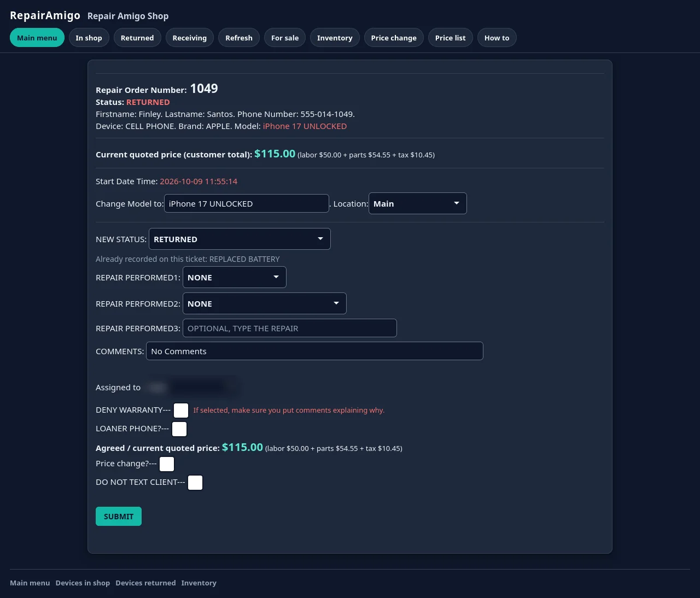This screenshot has height=598, width=700.
Task: Focus the Change Model to field
Action: point(247,203)
